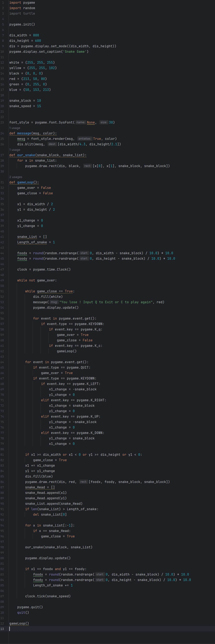Image resolution: width=215 pixels, height=644 pixels.
Task: Click the value 600 of dis_height
Action: 38,41
